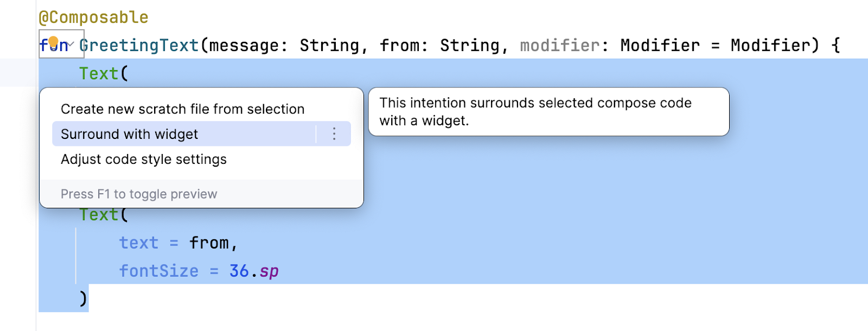
Task: Open more options for Surround with widget
Action: pyautogui.click(x=334, y=134)
